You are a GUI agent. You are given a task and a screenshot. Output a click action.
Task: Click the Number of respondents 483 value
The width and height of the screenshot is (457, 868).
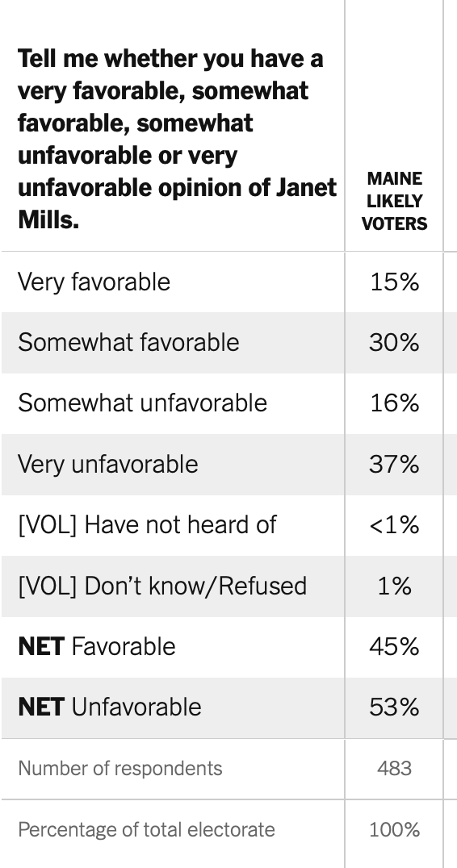click(394, 768)
